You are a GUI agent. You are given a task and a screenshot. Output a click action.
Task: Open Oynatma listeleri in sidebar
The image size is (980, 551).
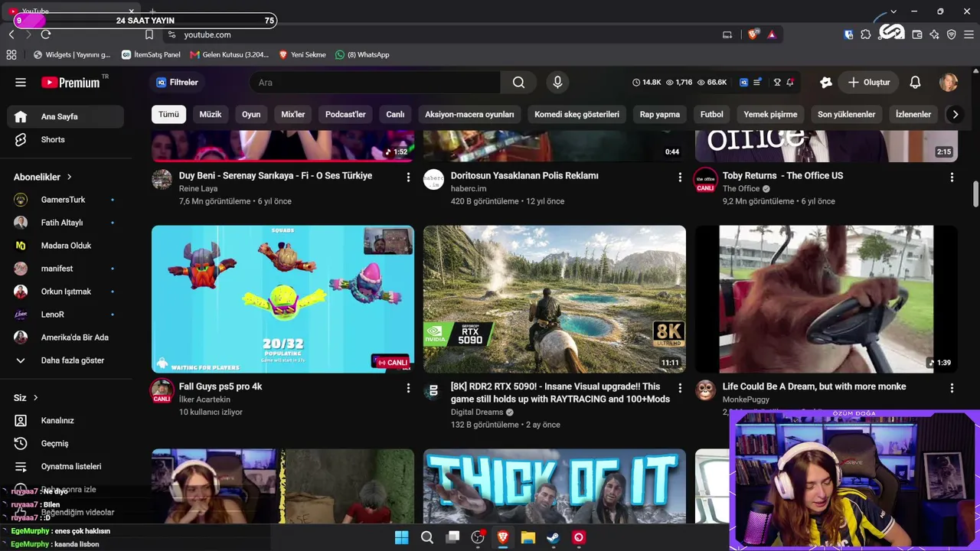(65, 467)
